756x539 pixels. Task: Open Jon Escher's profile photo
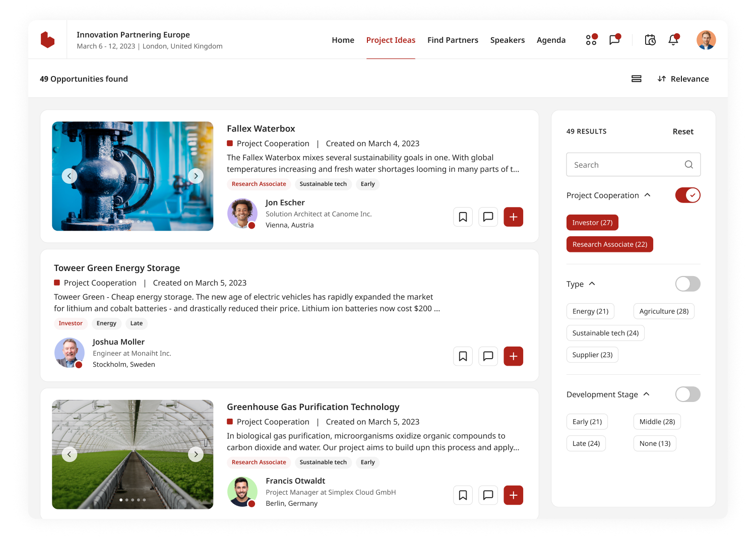[242, 214]
